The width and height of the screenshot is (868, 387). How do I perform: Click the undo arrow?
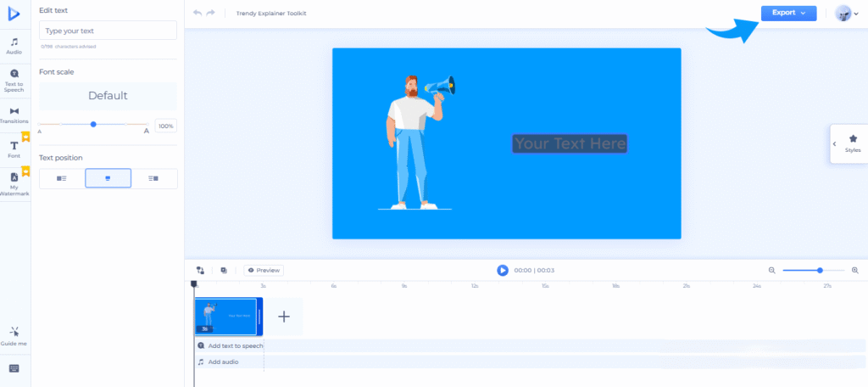tap(198, 13)
